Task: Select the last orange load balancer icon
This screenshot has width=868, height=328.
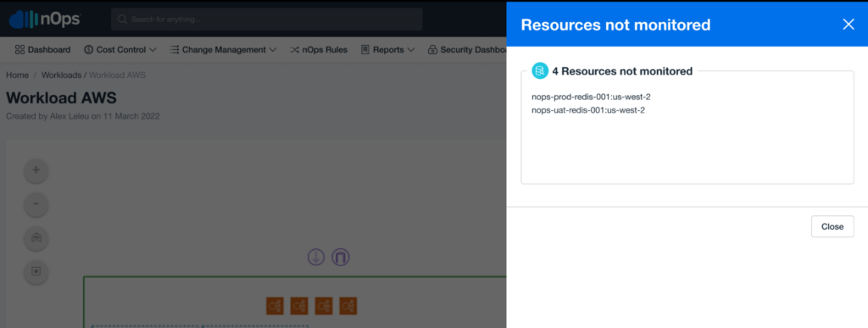Action: coord(348,306)
